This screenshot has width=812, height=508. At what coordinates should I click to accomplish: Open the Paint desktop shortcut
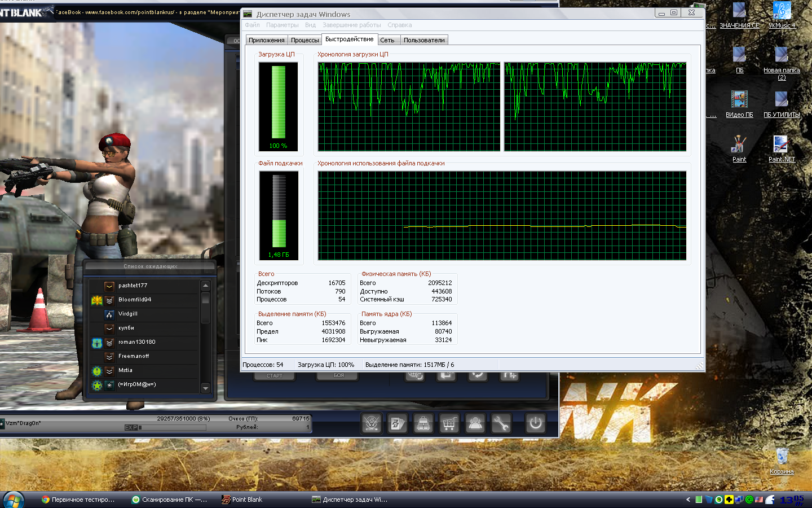click(x=739, y=149)
